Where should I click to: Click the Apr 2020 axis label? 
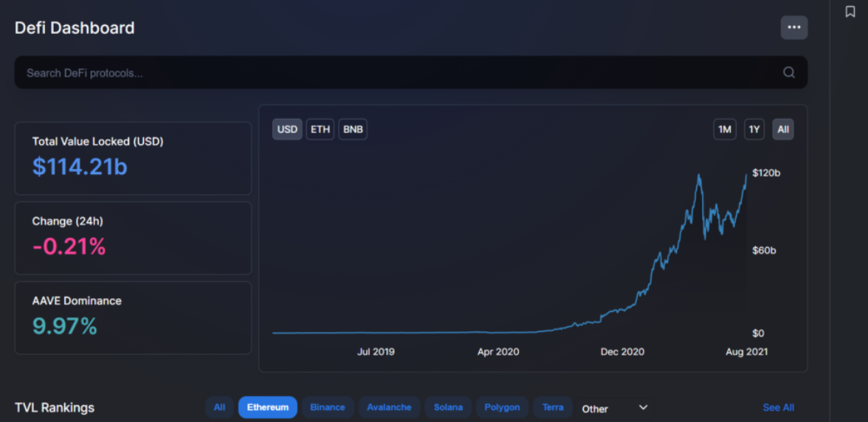click(x=498, y=352)
